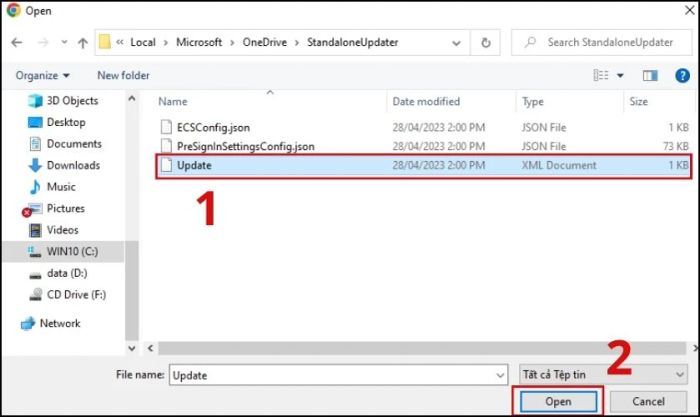Viewport: 700px width, 417px height.
Task: Close the Open dialog
Action: pos(689,10)
